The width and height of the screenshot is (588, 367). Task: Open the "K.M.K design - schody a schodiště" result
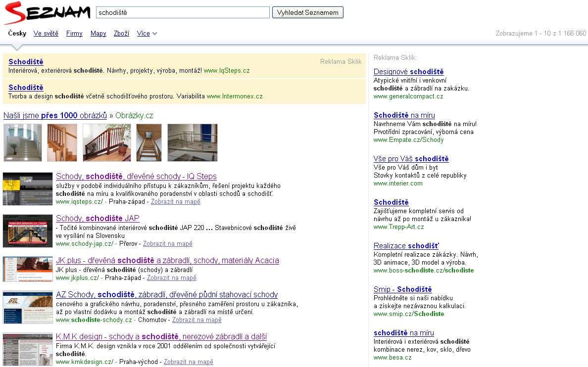(x=161, y=337)
